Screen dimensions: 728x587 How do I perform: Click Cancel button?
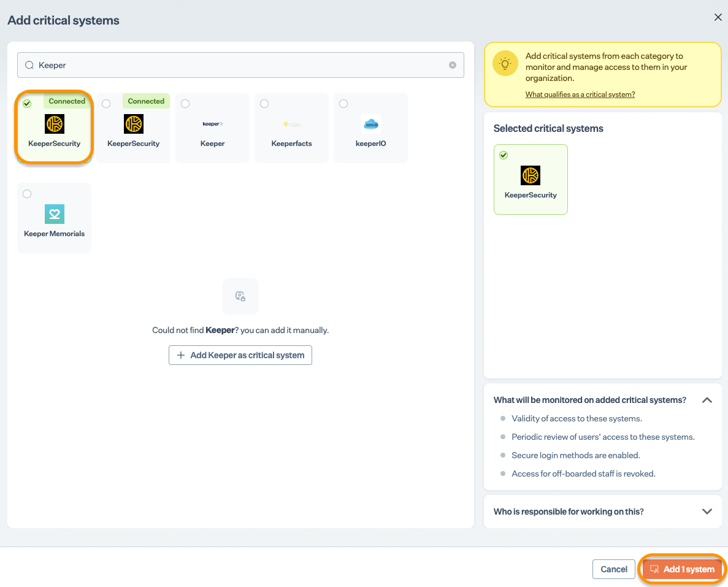614,569
